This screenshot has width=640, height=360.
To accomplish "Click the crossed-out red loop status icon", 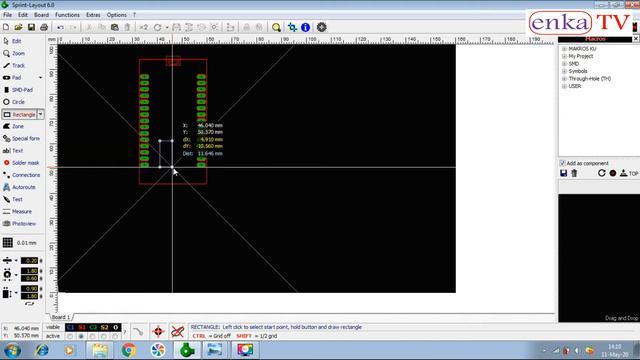I will click(x=178, y=331).
